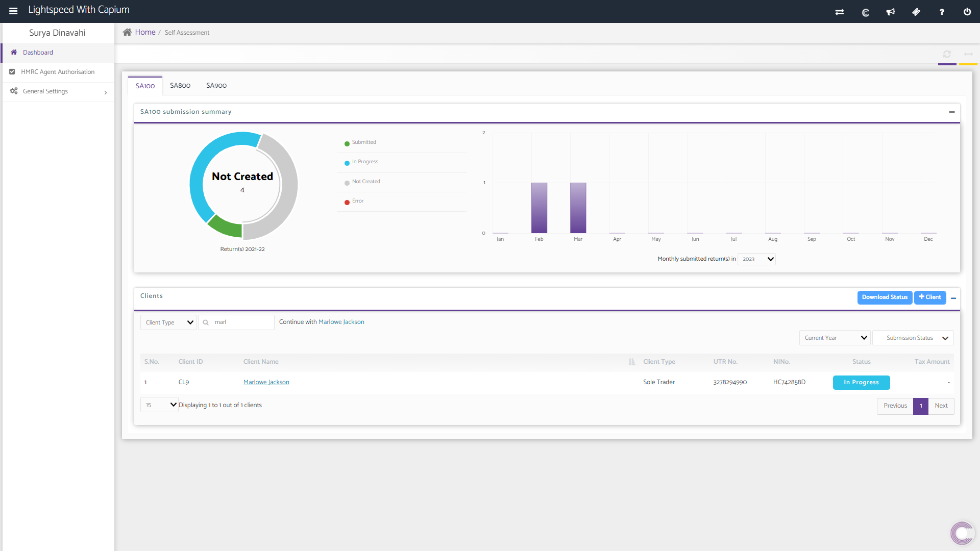The height and width of the screenshot is (551, 980).
Task: Click the hamburger menu icon
Action: (x=13, y=11)
